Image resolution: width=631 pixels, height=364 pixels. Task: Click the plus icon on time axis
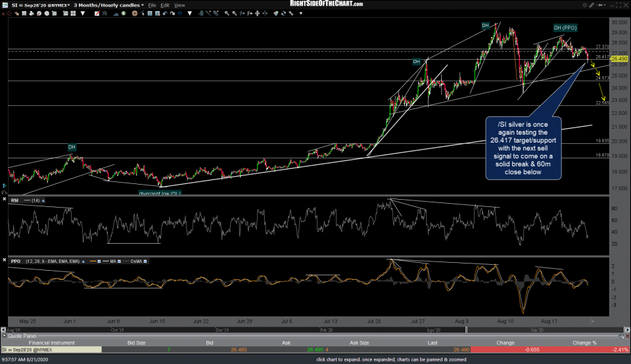pos(592,321)
